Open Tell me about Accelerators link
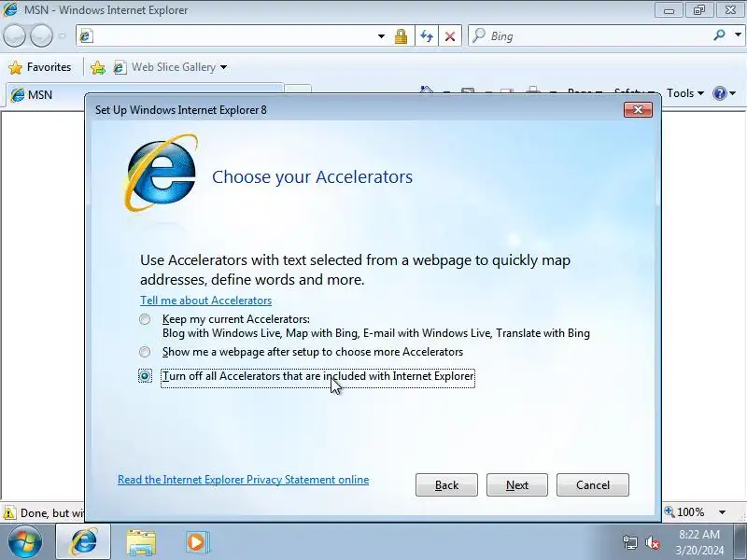 (x=205, y=301)
